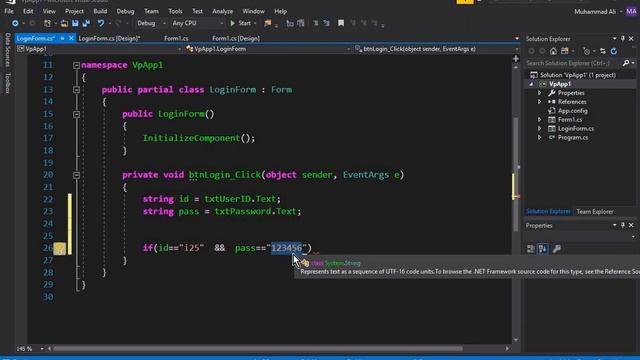Switch to the Form1.cs tab

pos(176,38)
